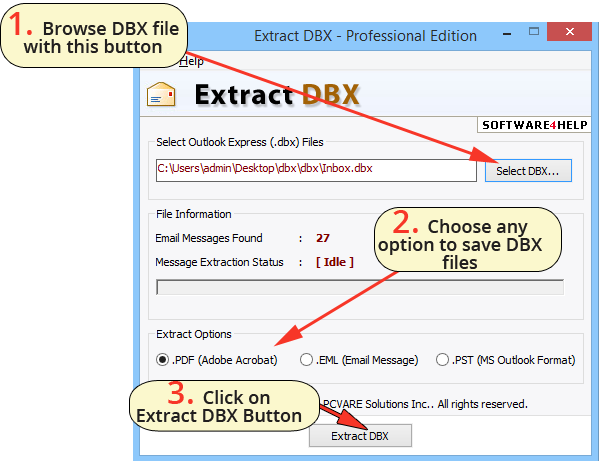The image size is (599, 461).
Task: Click the Extract DBX envelope icon
Action: (x=161, y=94)
